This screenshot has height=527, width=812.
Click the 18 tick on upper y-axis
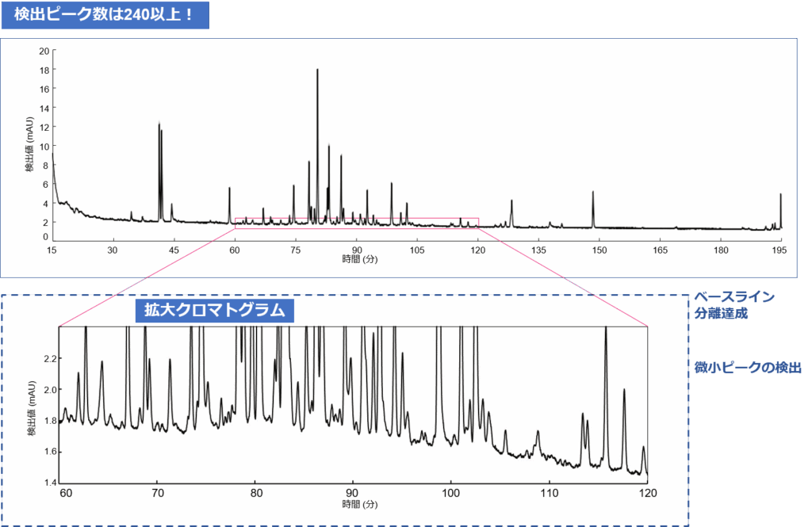point(44,70)
